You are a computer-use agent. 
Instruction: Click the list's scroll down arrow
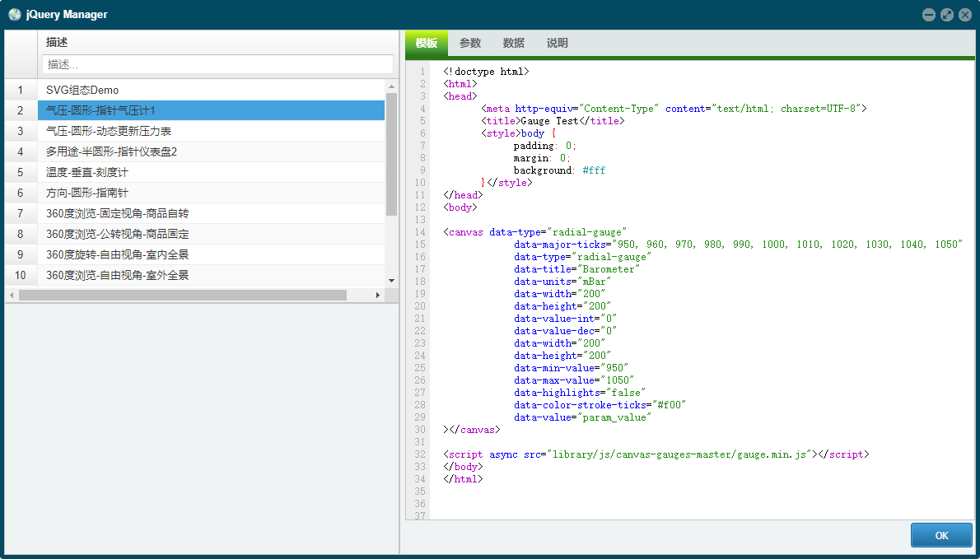point(392,281)
